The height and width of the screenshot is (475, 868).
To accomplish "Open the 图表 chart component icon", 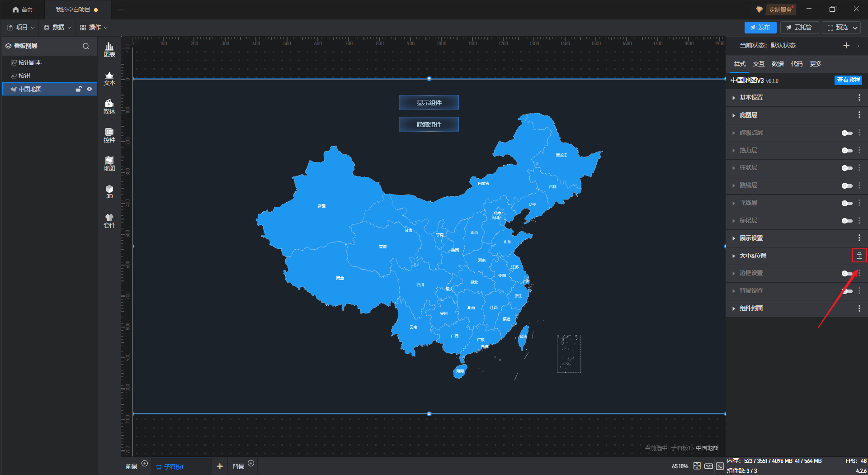I will (109, 50).
